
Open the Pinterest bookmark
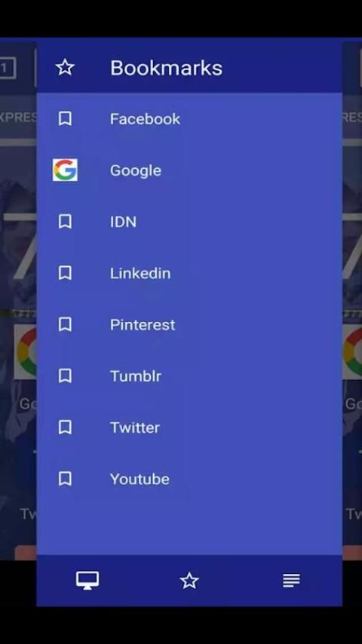click(x=189, y=324)
